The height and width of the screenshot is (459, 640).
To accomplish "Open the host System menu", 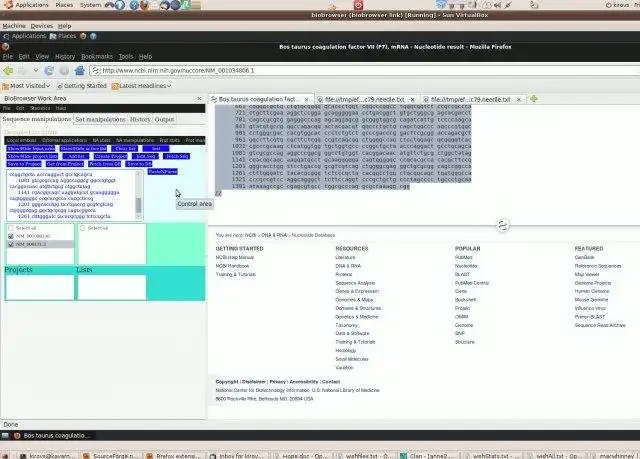I will (90, 5).
